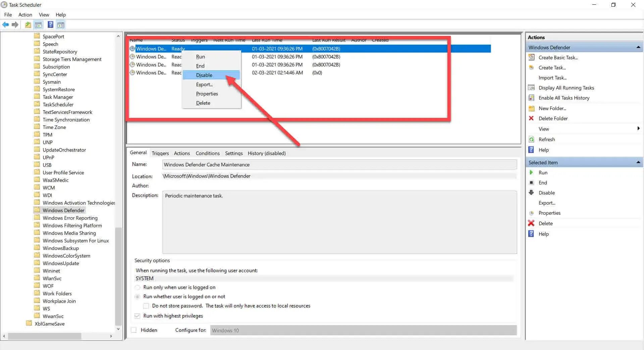Screen dimensions: 644x350
Task: Choose Properties in the context menu
Action: pyautogui.click(x=211, y=94)
